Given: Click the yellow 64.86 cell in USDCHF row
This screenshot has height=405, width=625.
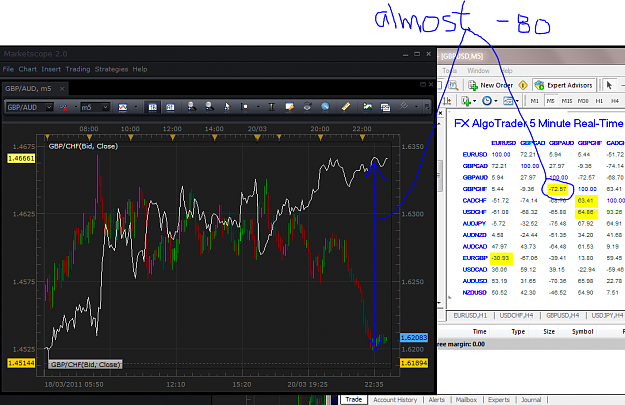Looking at the screenshot, I should click(x=586, y=212).
